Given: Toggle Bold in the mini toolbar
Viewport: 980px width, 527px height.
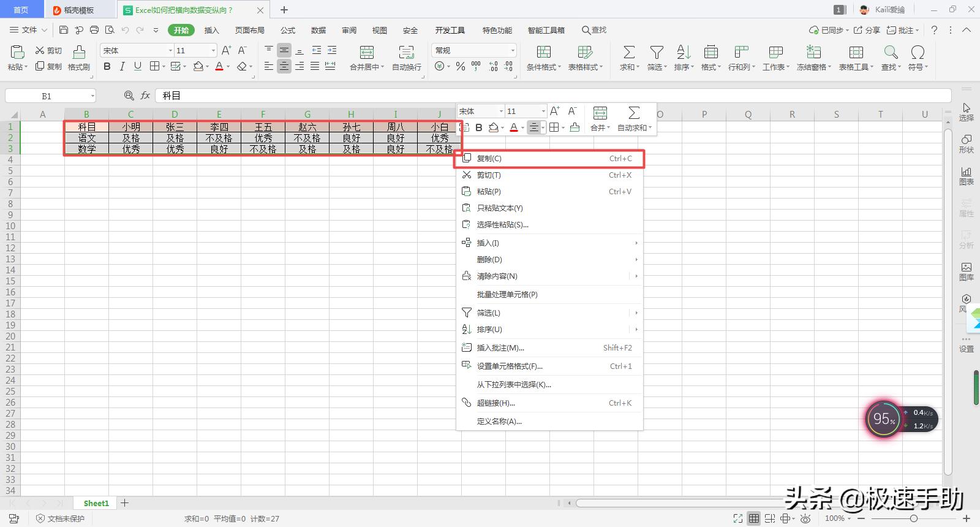Looking at the screenshot, I should [x=479, y=127].
